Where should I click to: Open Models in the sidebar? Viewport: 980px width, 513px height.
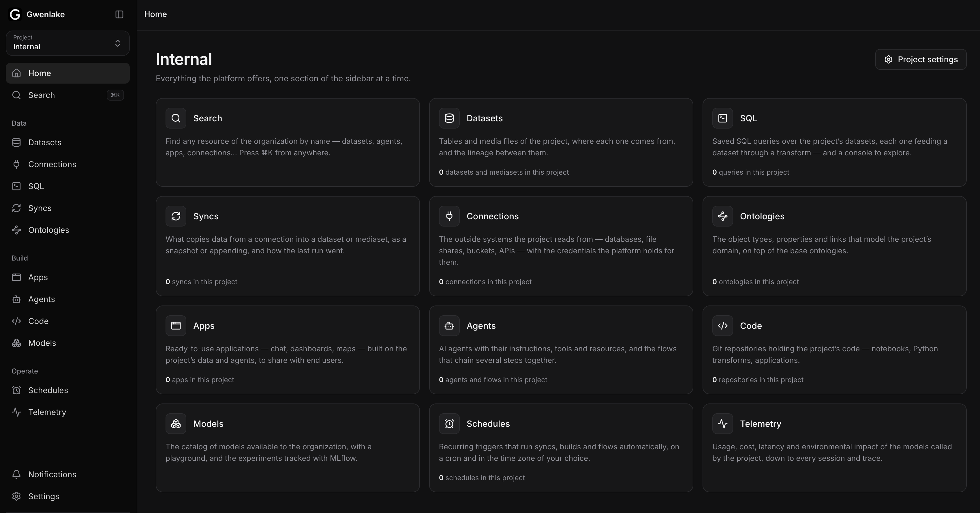[68, 343]
